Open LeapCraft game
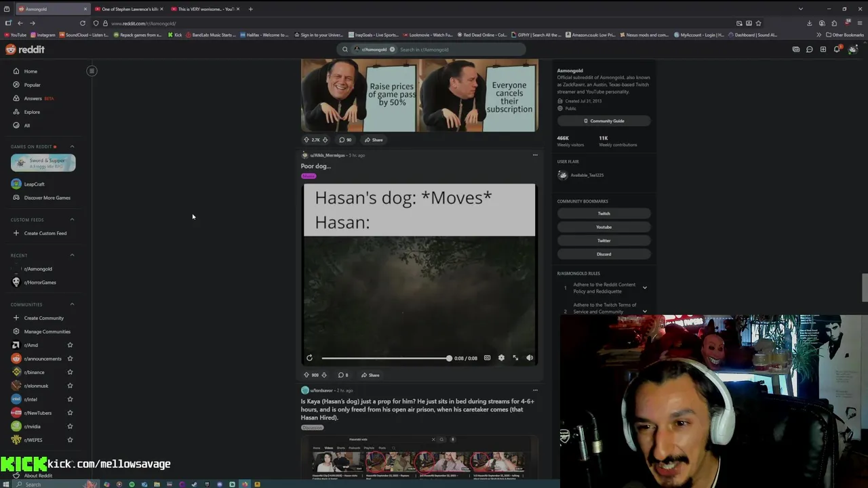Screen dimensions: 868x488 click(x=34, y=184)
